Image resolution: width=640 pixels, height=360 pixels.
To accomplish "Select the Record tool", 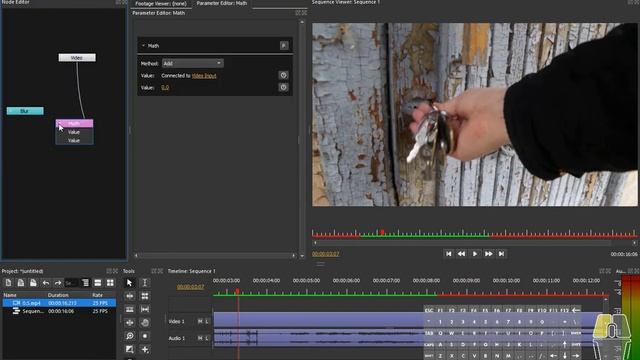I will point(144,336).
